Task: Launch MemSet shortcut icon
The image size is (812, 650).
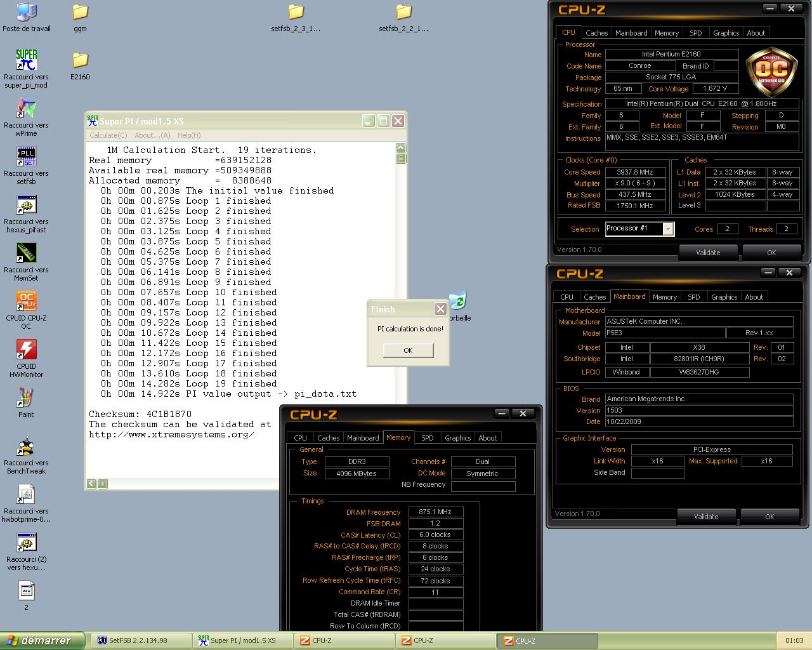Action: coord(26,253)
